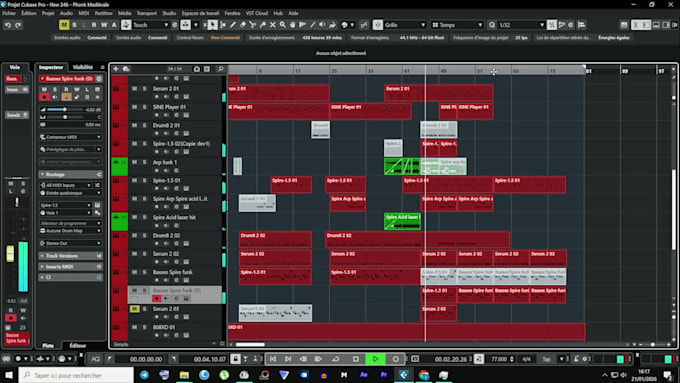Click the Go to Left Locator transport icon
The height and width of the screenshot is (383, 680).
coord(273,359)
